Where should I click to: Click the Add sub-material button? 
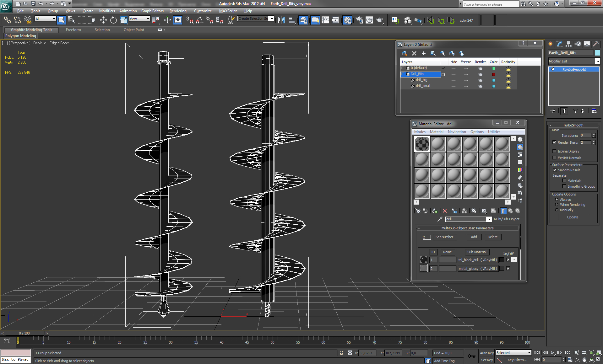tap(474, 237)
